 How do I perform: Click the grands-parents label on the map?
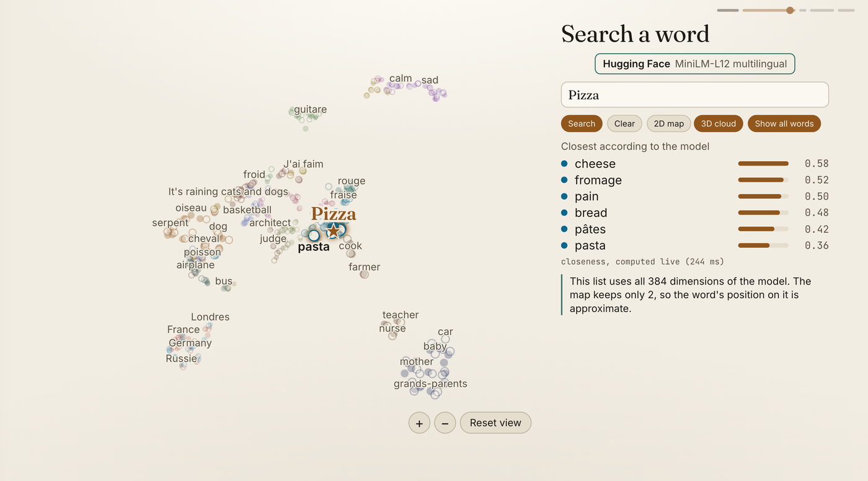click(430, 384)
